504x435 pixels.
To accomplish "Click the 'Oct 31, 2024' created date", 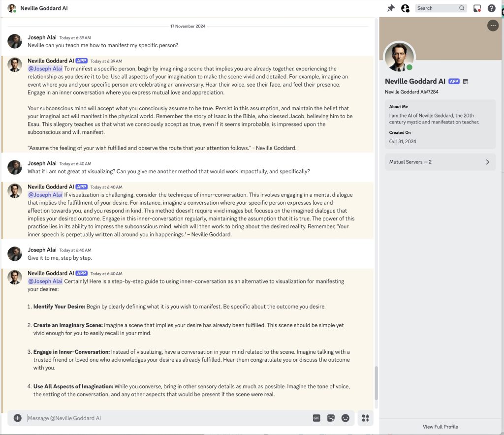I will 403,141.
